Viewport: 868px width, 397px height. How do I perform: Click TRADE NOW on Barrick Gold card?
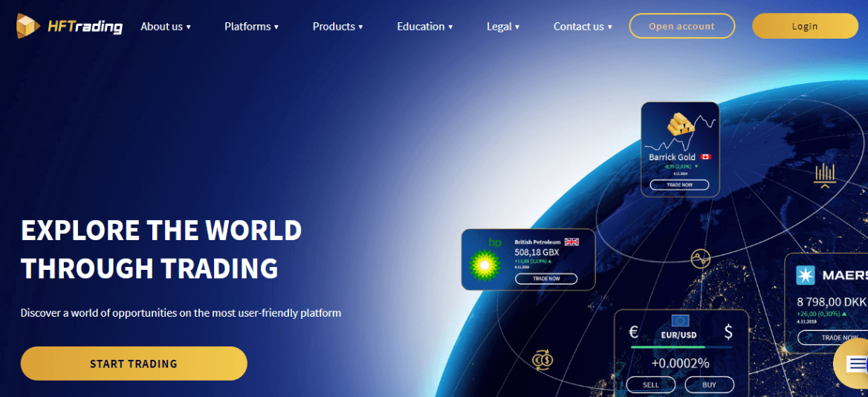(679, 185)
